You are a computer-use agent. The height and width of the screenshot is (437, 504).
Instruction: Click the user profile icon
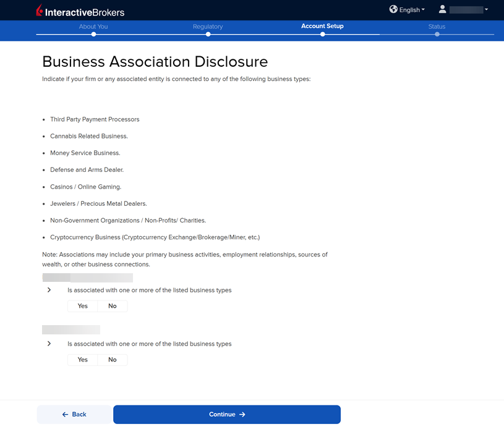(442, 9)
